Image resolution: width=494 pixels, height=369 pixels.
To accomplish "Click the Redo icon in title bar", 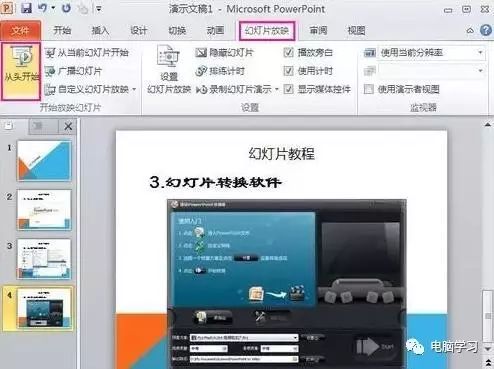I will pyautogui.click(x=66, y=8).
